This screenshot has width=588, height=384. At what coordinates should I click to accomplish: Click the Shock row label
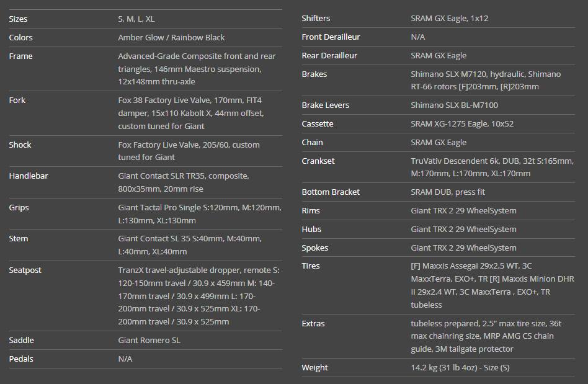tap(20, 145)
